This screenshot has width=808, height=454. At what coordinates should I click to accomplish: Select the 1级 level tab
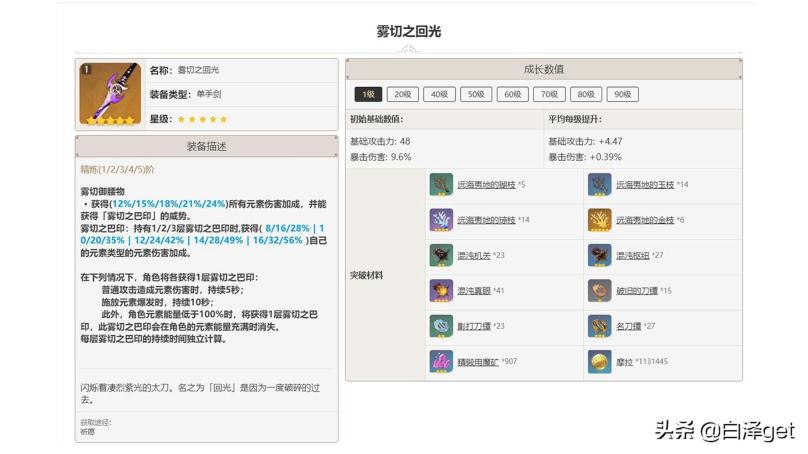(366, 94)
